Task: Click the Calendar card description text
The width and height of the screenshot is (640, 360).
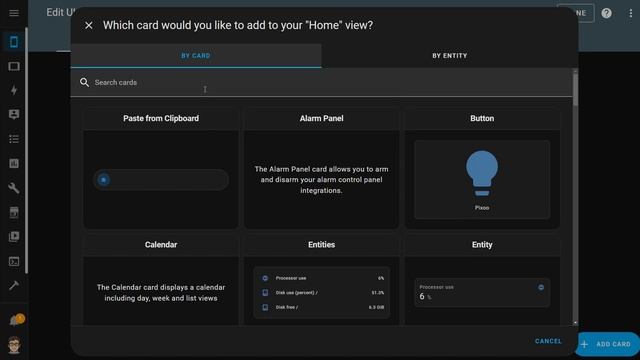Action: tap(161, 293)
